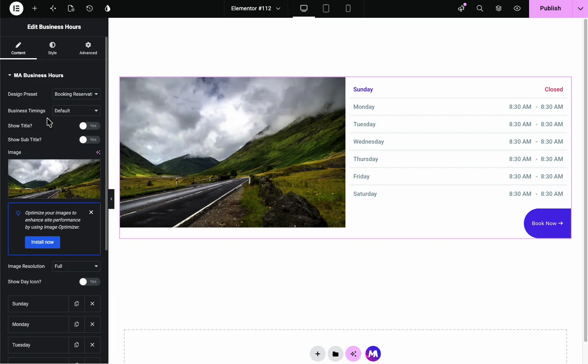Click the road image thumbnail in panel
The image size is (588, 364).
point(54,179)
